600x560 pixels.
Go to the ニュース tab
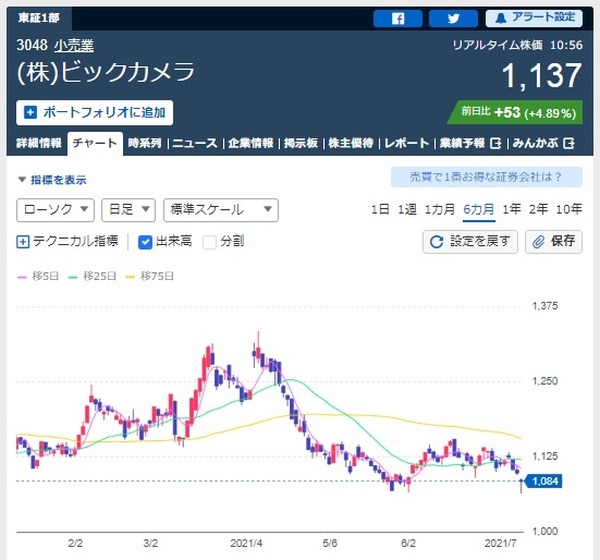195,143
